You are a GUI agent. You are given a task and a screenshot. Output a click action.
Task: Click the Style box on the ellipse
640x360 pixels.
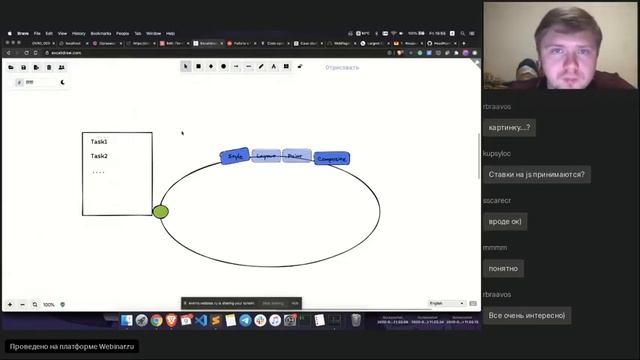pyautogui.click(x=235, y=156)
